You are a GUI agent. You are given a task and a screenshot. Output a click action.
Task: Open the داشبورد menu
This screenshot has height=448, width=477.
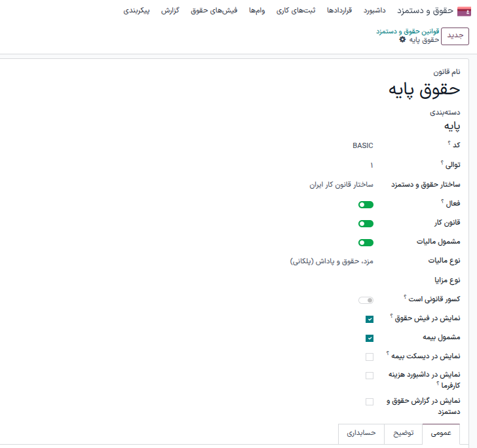tap(373, 11)
